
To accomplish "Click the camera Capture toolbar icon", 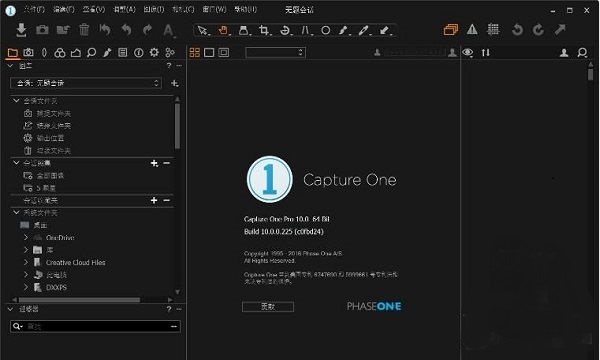I will point(42,30).
